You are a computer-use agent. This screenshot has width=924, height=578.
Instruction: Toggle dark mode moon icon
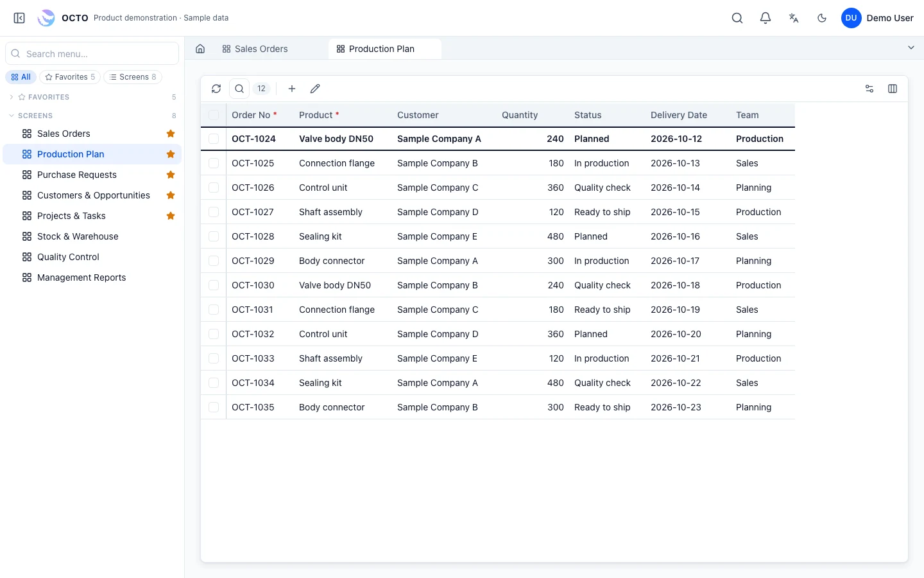click(822, 18)
